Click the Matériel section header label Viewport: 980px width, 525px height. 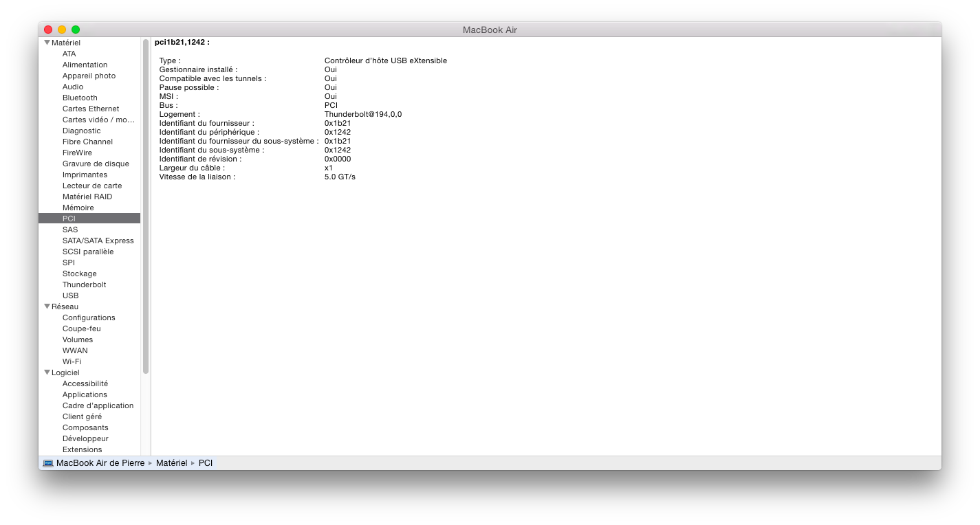(x=66, y=43)
